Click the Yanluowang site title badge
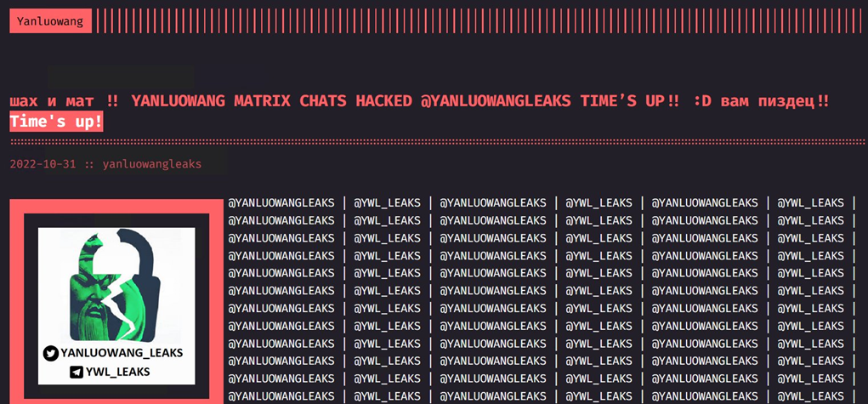 pos(50,21)
